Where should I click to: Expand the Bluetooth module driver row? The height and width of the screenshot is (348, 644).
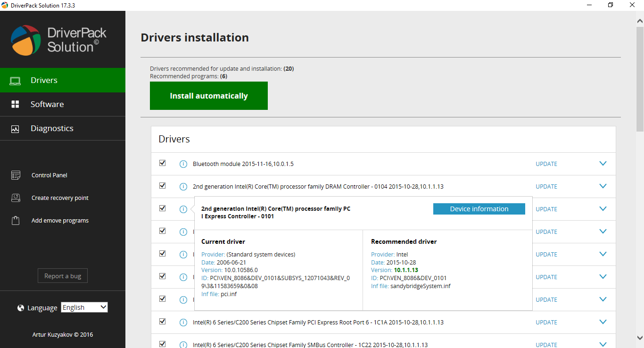(603, 164)
